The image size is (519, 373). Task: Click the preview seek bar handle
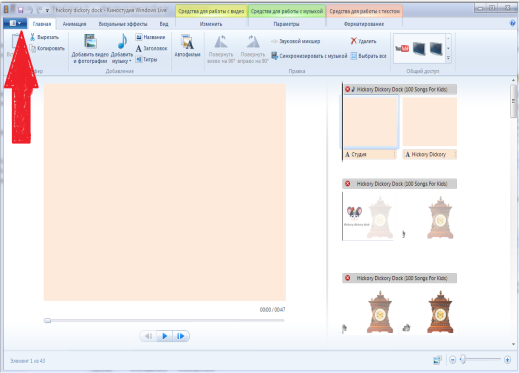(x=47, y=320)
